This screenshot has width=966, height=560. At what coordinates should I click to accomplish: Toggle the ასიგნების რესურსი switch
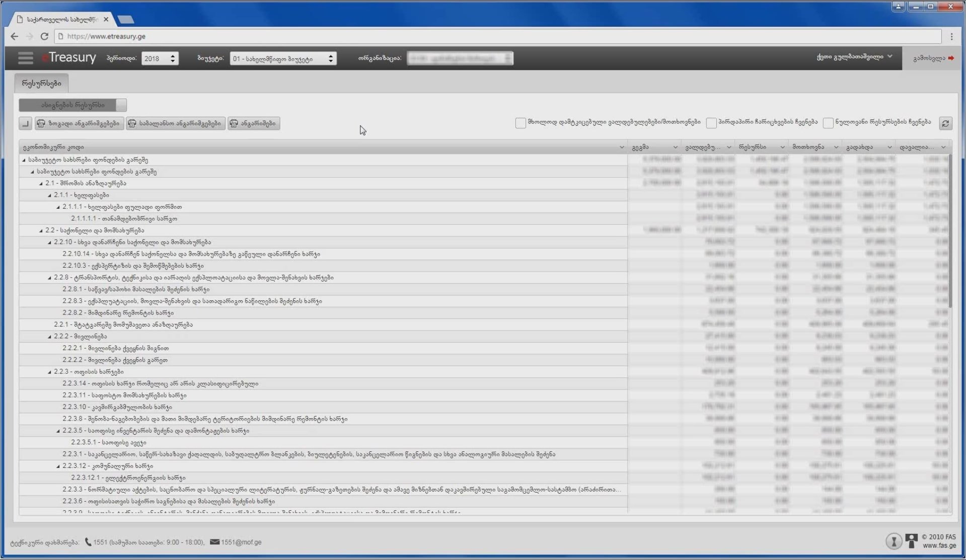click(x=72, y=105)
